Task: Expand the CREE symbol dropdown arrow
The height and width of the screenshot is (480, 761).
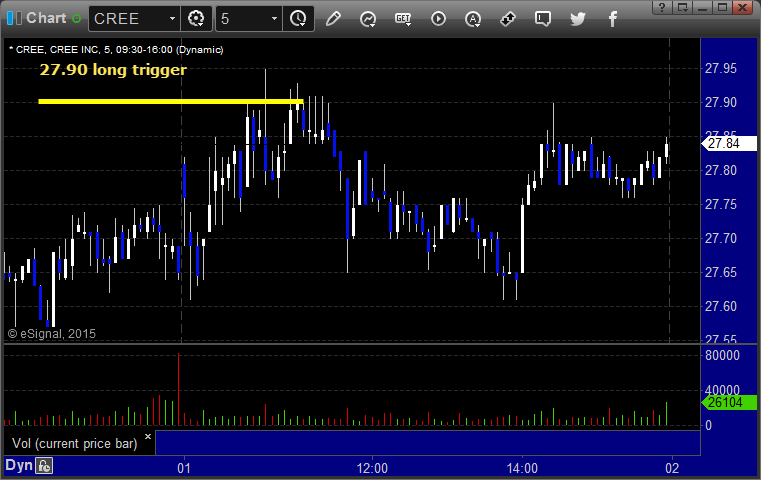Action: (x=172, y=19)
